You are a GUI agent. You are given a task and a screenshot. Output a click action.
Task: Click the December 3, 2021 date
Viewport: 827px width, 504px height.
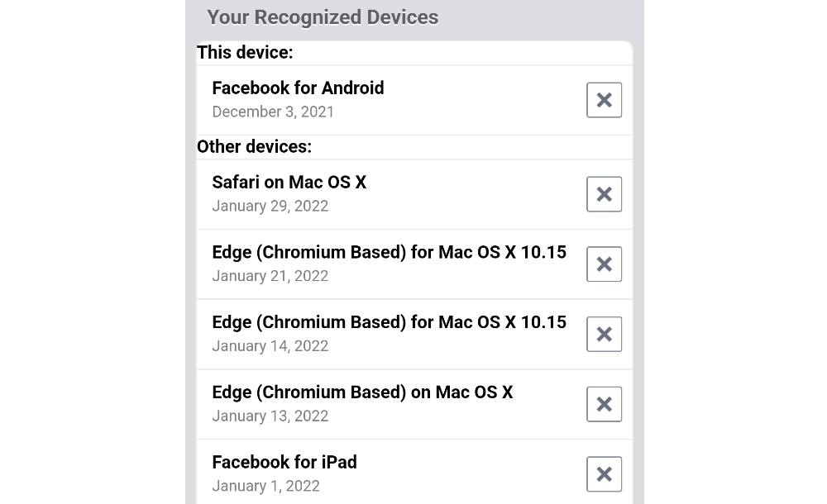pos(273,112)
